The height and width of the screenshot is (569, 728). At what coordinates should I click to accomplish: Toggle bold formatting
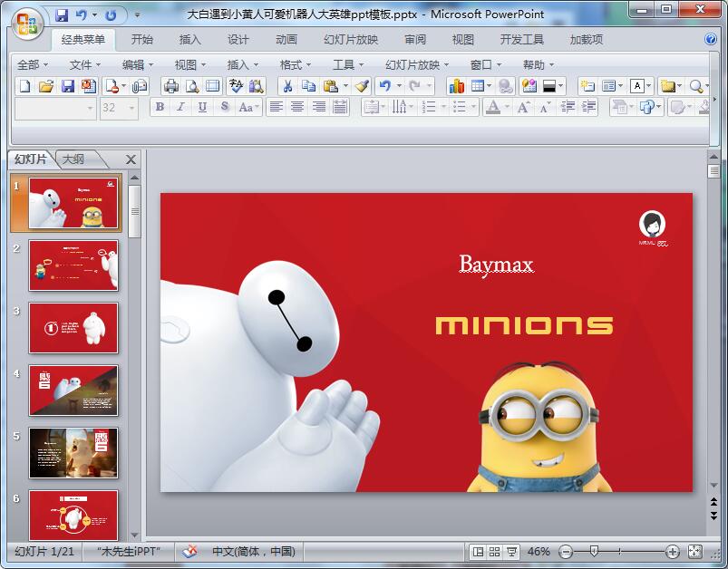point(160,108)
